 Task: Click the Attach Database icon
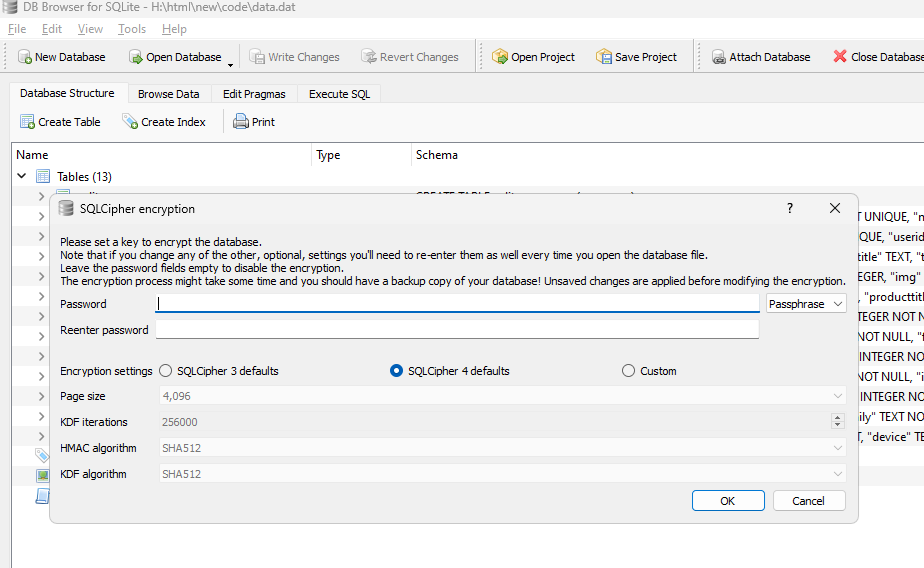tap(719, 57)
